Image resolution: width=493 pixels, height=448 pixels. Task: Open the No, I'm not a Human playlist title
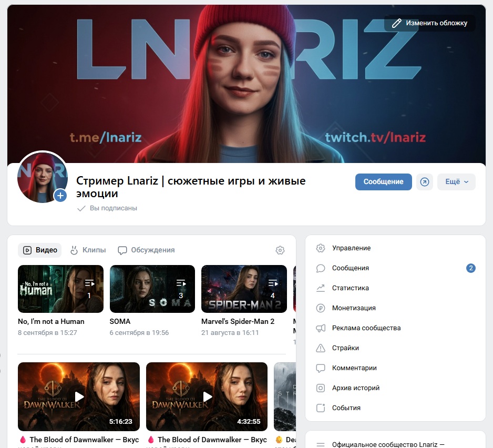[x=52, y=321]
